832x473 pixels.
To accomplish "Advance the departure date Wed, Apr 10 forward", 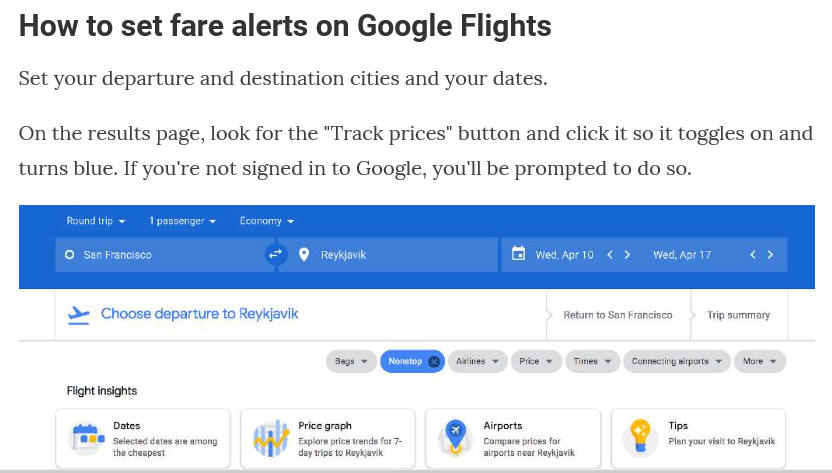I will point(627,255).
